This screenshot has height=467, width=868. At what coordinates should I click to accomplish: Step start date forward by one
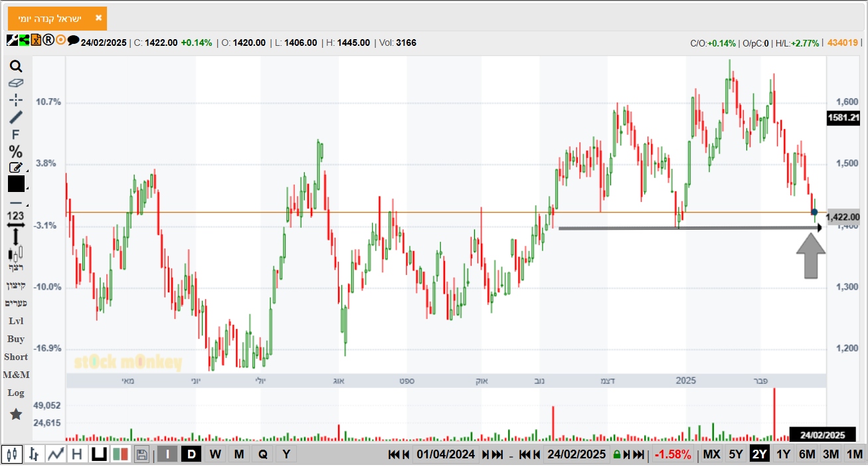[486, 454]
